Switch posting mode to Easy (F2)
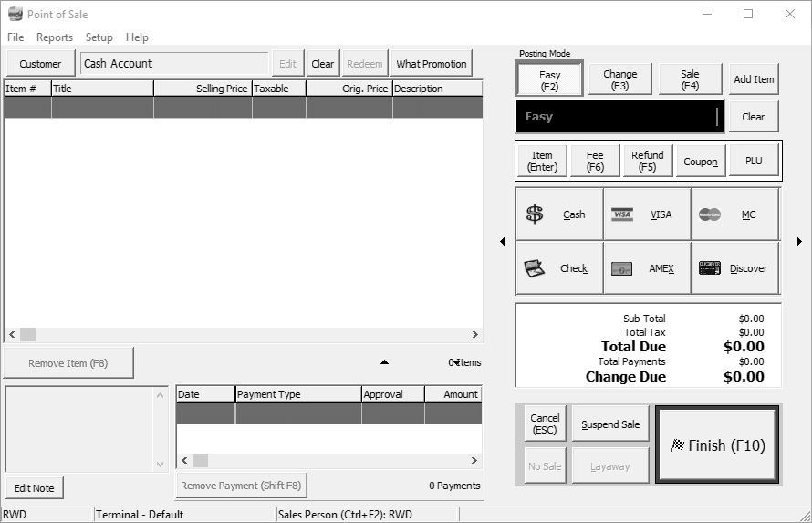 click(x=549, y=78)
